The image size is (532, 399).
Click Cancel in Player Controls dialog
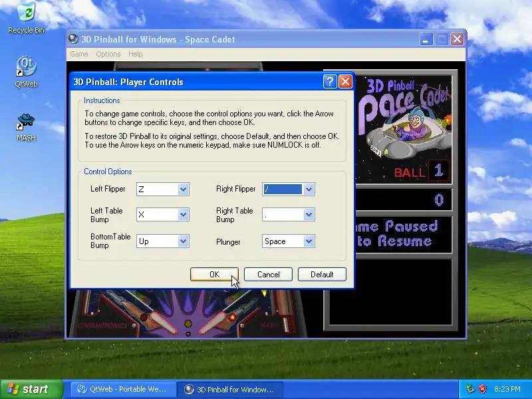(268, 275)
